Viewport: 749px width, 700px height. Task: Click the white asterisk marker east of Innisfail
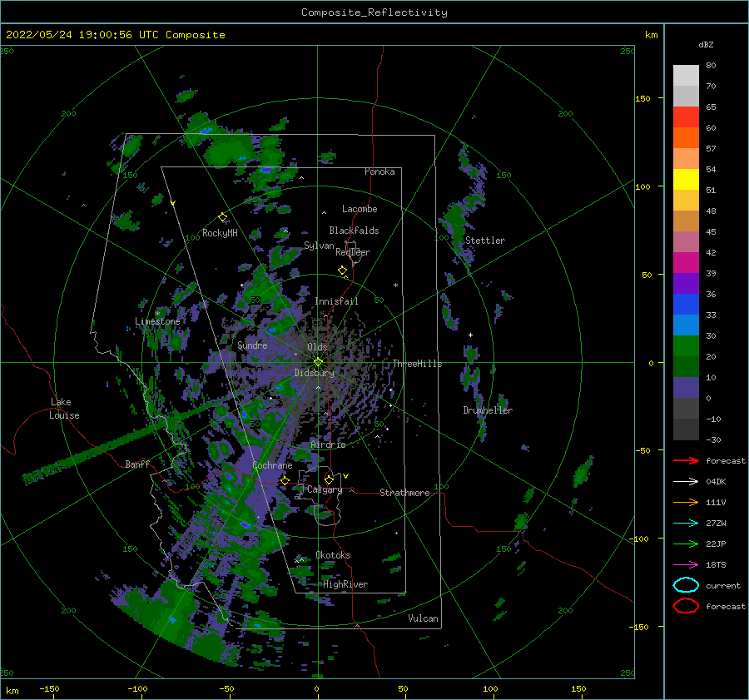(x=395, y=285)
